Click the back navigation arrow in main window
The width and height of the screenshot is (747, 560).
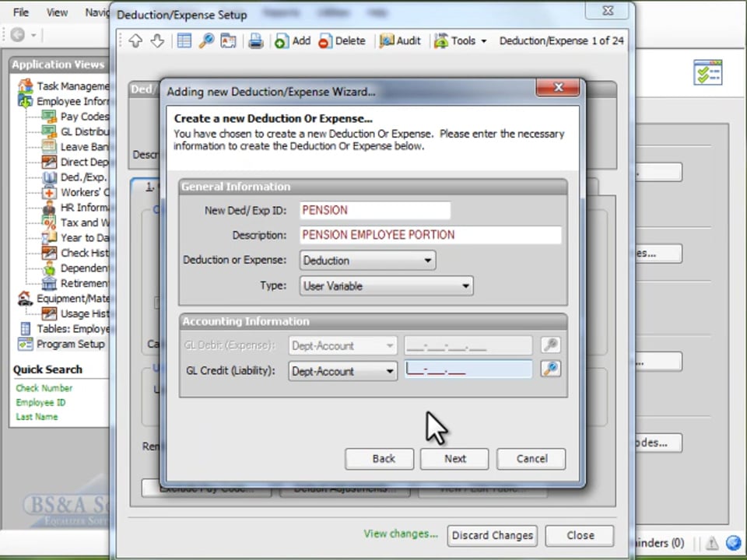(x=18, y=35)
